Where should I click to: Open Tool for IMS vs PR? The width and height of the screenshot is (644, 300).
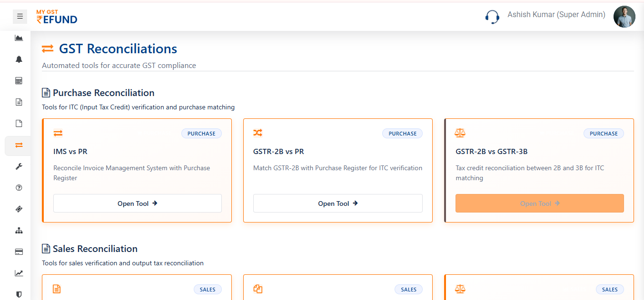[x=138, y=203]
